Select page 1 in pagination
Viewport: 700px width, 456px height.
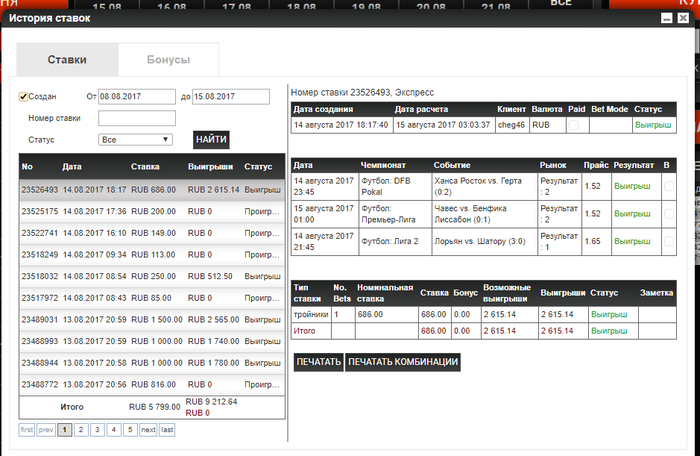[x=65, y=430]
